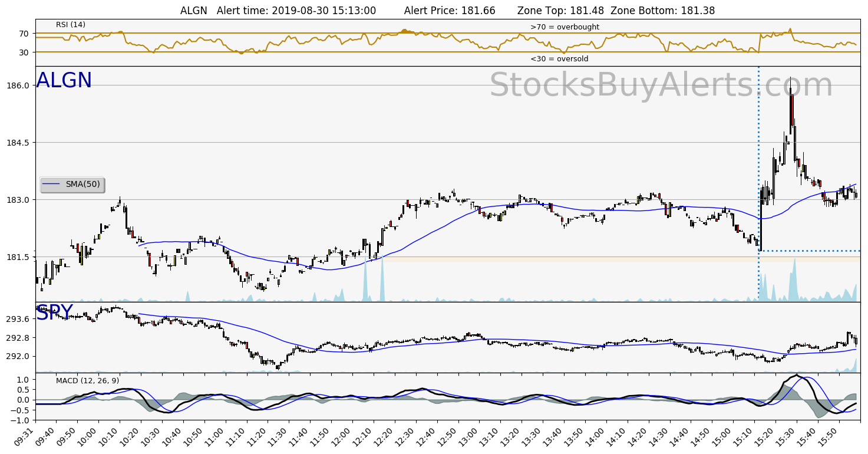
Task: Click the 183.0 price axis label
Action: pos(18,200)
